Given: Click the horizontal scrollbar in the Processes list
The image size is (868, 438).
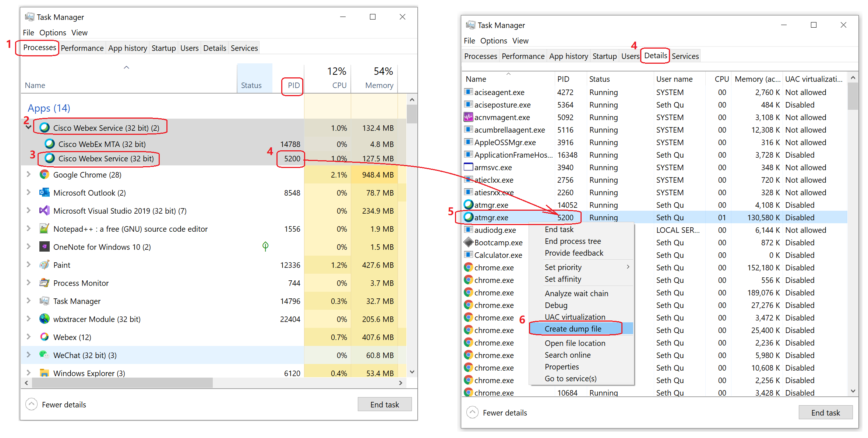Looking at the screenshot, I should (122, 383).
